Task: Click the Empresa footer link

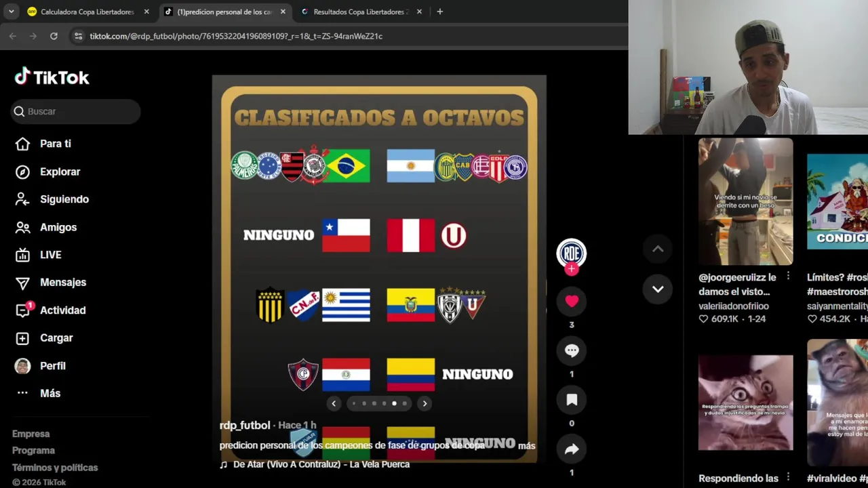Action: pos(31,434)
